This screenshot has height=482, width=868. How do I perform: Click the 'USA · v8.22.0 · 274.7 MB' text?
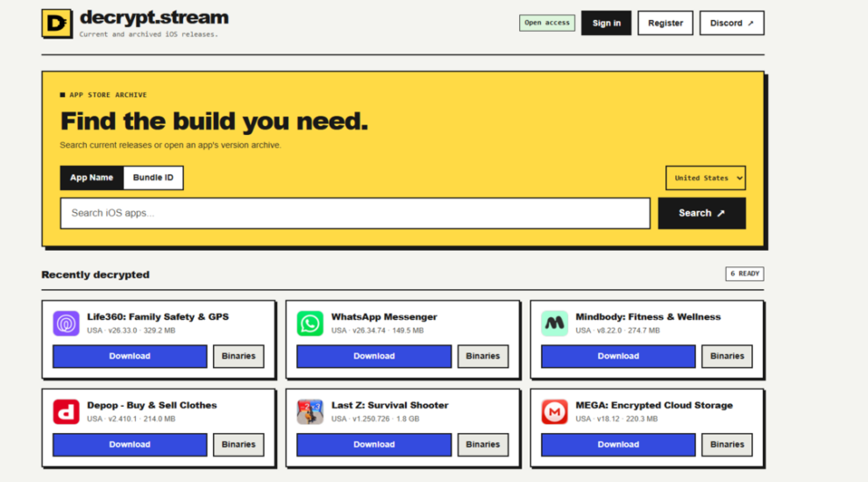click(x=618, y=330)
